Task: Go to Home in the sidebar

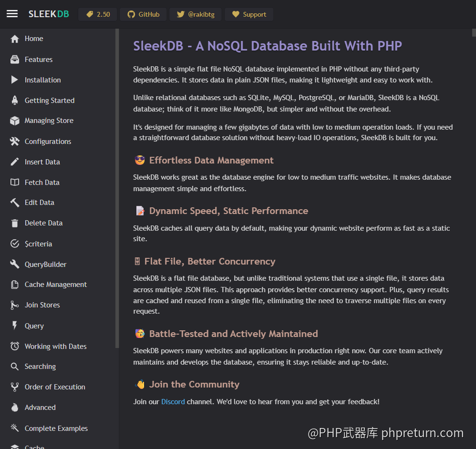Action: tap(34, 39)
